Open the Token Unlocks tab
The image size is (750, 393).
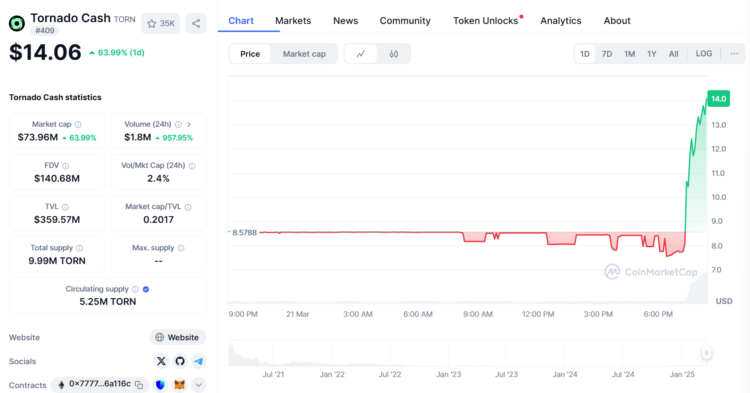[x=485, y=21]
